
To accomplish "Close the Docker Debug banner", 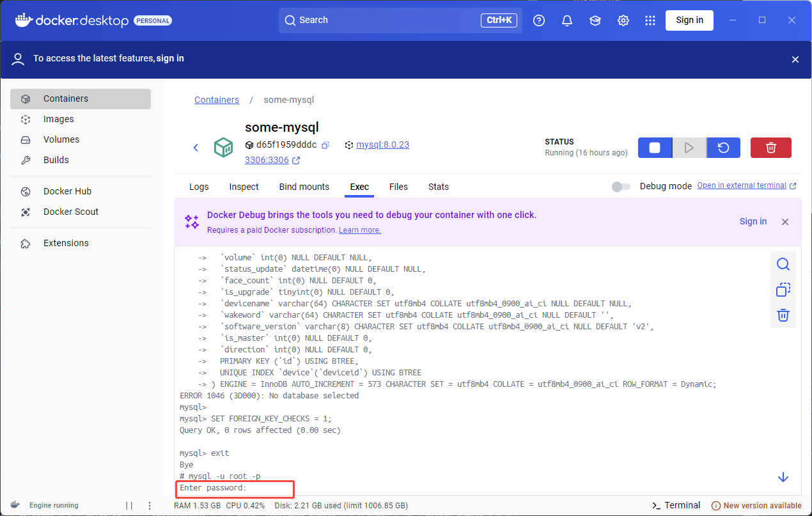I will (785, 222).
